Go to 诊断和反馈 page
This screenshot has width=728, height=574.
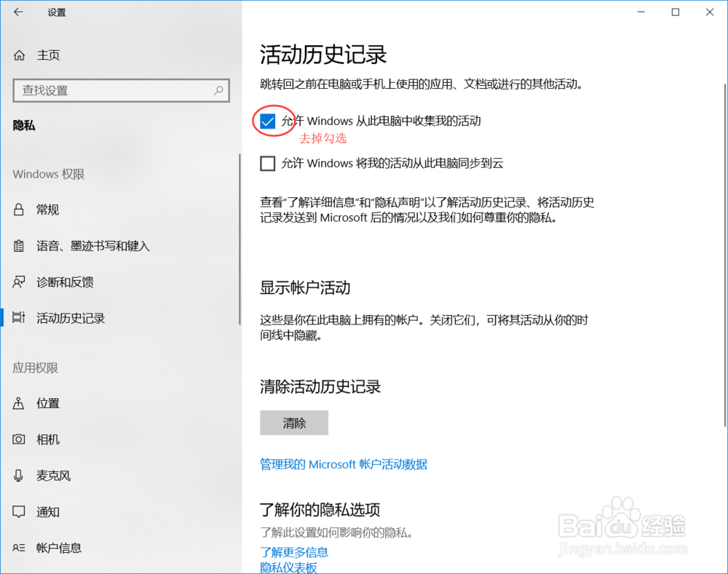click(x=65, y=282)
